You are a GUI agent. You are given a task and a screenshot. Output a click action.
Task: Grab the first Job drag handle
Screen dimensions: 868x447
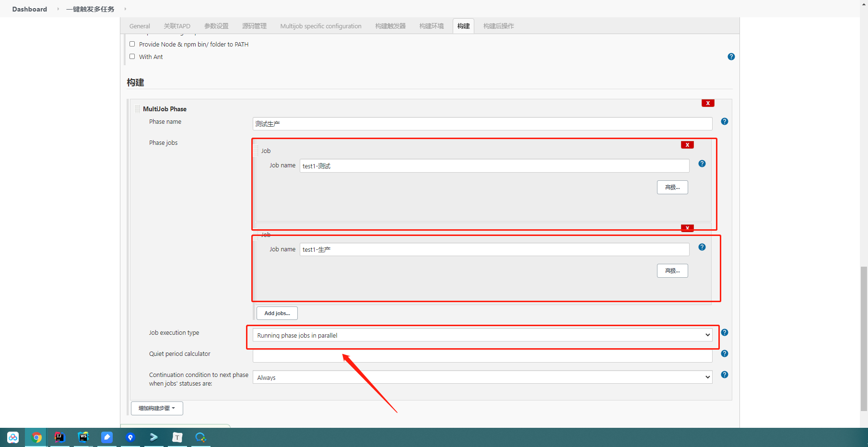pos(256,151)
